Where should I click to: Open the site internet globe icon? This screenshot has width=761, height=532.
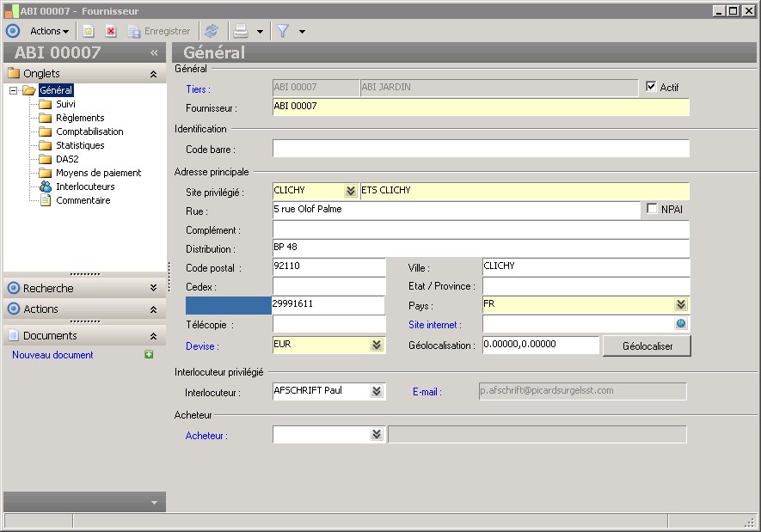tap(681, 324)
